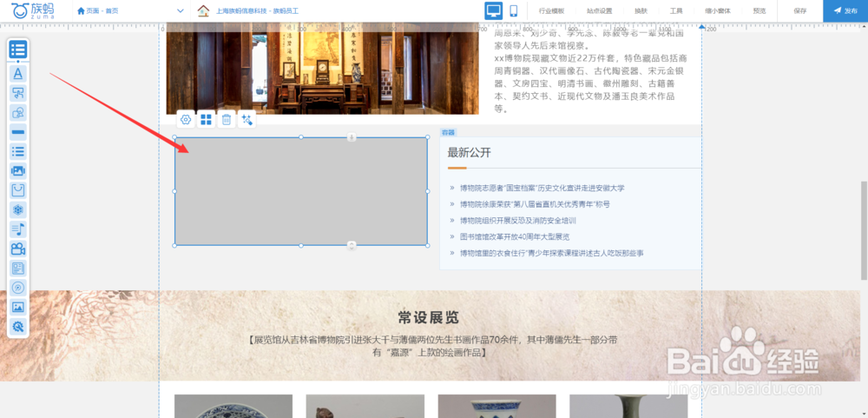This screenshot has width=868, height=418.
Task: Open news link 博物馆里的衣食住行
Action: [551, 253]
